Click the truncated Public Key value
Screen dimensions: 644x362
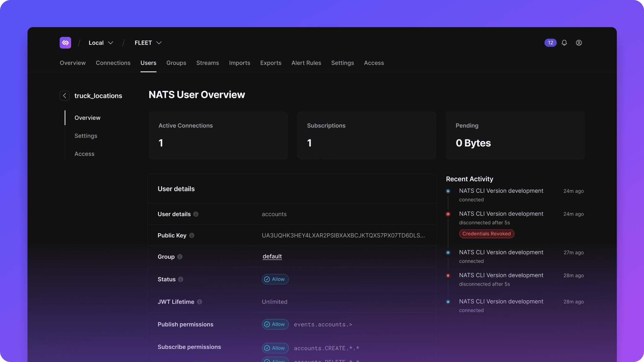point(343,235)
